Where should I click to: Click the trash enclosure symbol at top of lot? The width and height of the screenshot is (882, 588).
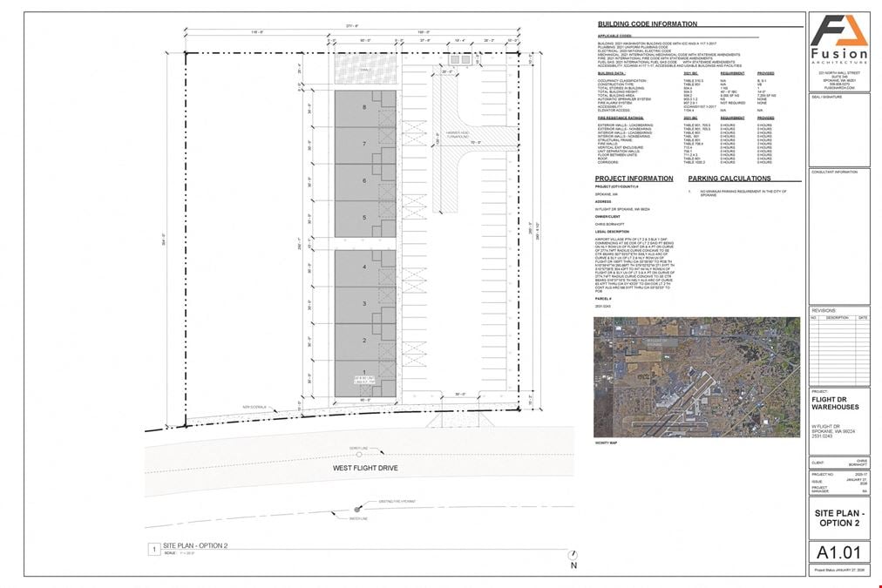461,59
